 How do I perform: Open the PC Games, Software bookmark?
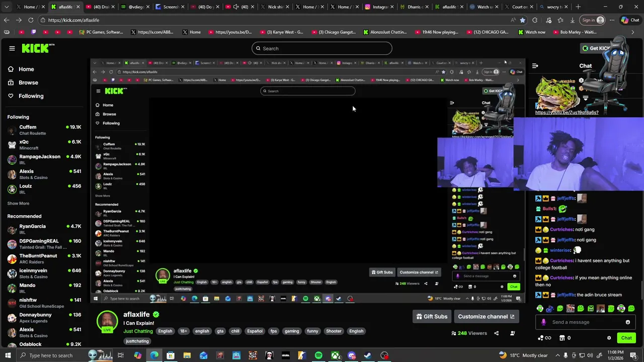[101, 32]
